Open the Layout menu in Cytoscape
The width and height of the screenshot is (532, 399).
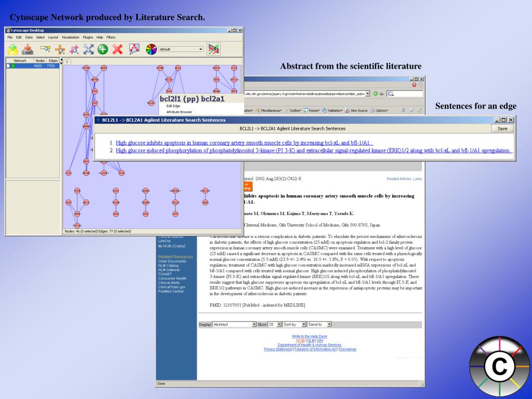tap(53, 37)
